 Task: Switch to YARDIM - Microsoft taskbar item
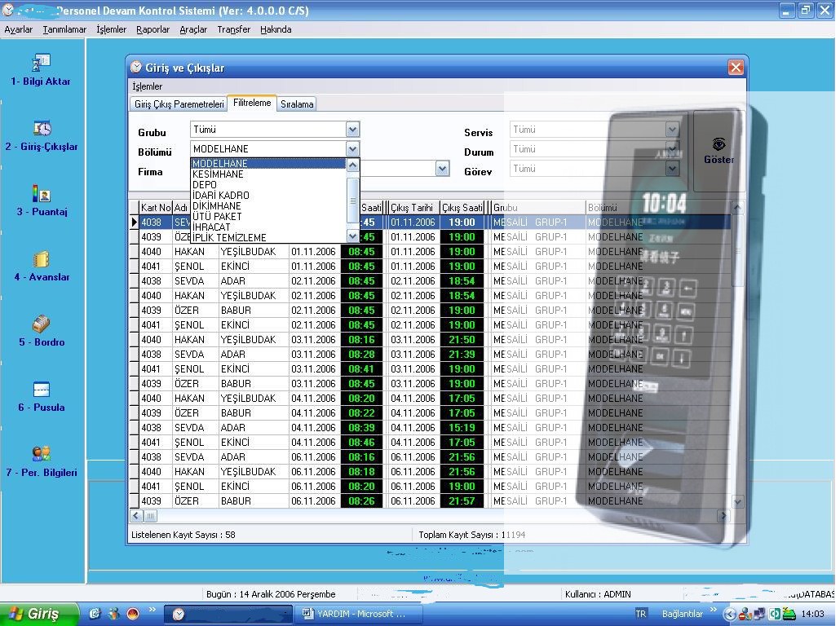coord(360,615)
